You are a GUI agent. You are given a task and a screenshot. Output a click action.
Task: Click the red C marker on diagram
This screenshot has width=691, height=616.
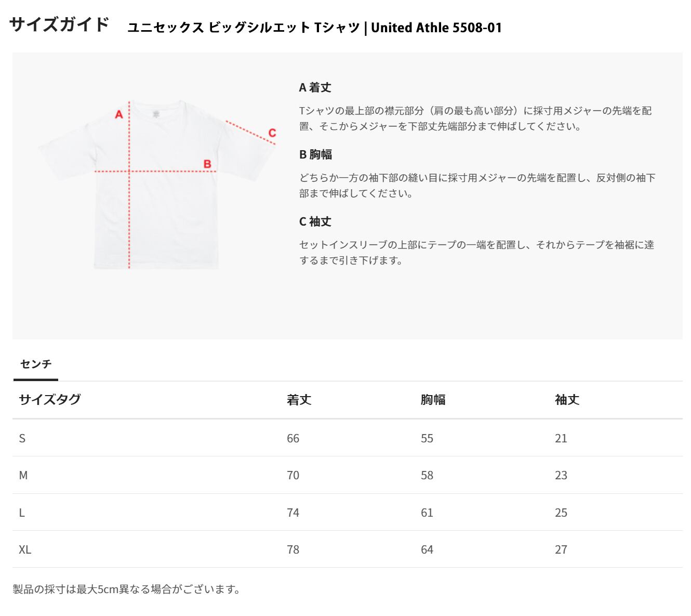pos(272,133)
